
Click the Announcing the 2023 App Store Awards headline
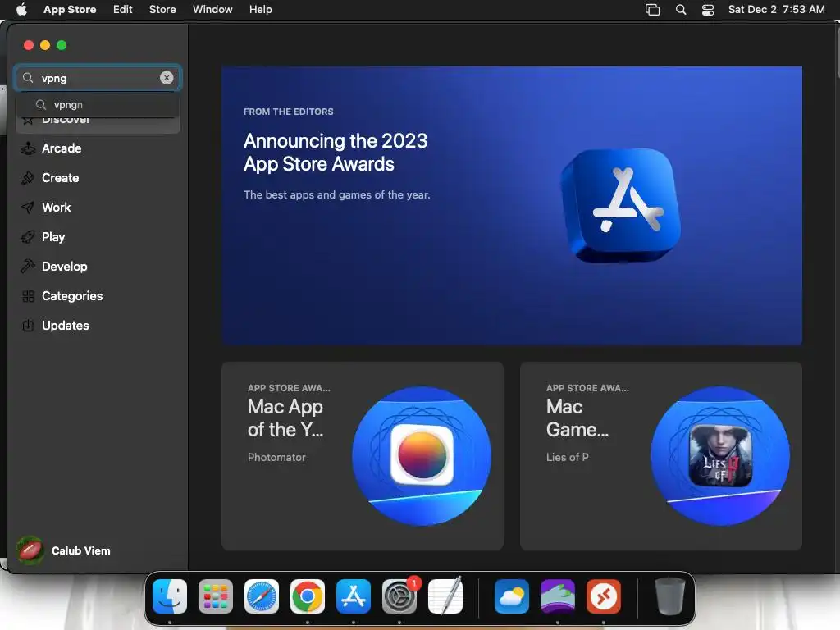(x=336, y=152)
